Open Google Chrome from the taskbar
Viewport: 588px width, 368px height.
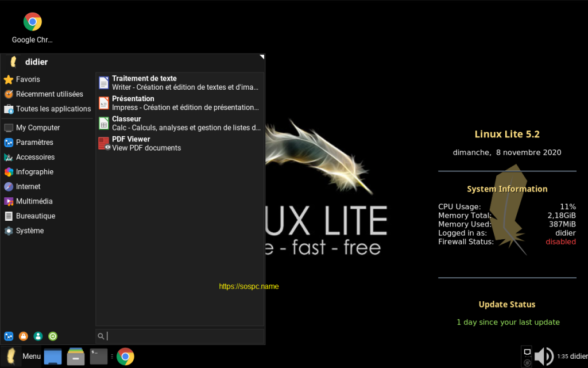click(125, 356)
